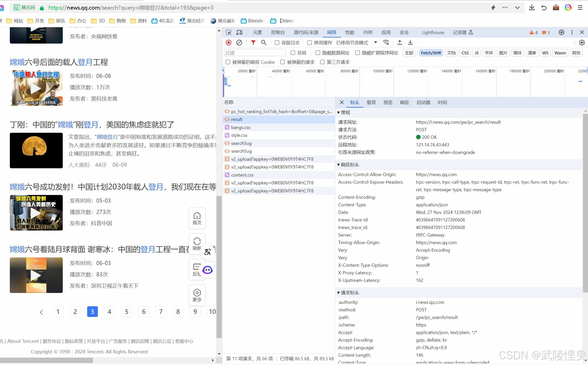The width and height of the screenshot is (588, 365).
Task: Click the export HAR download arrow icon
Action: [410, 43]
